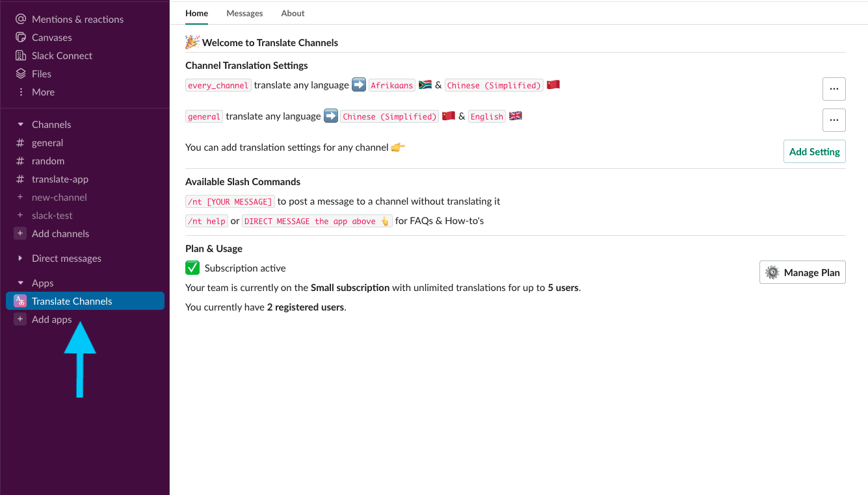
Task: Click the gear icon in Manage Plan
Action: tap(772, 273)
